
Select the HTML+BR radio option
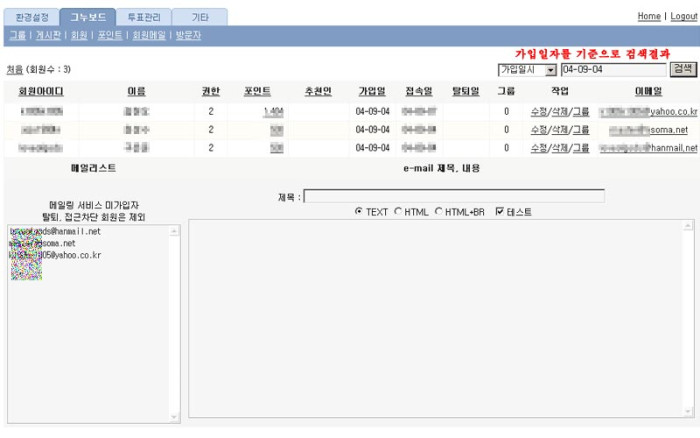[x=439, y=212]
